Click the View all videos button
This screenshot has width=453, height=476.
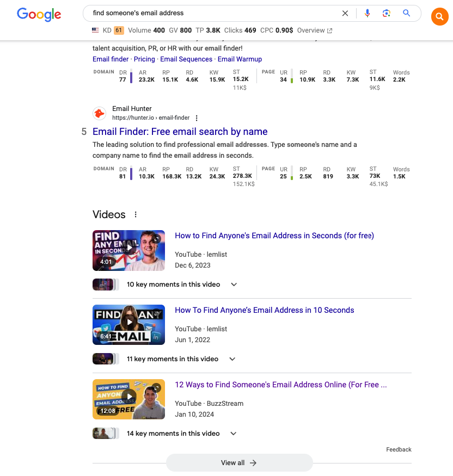pyautogui.click(x=239, y=462)
